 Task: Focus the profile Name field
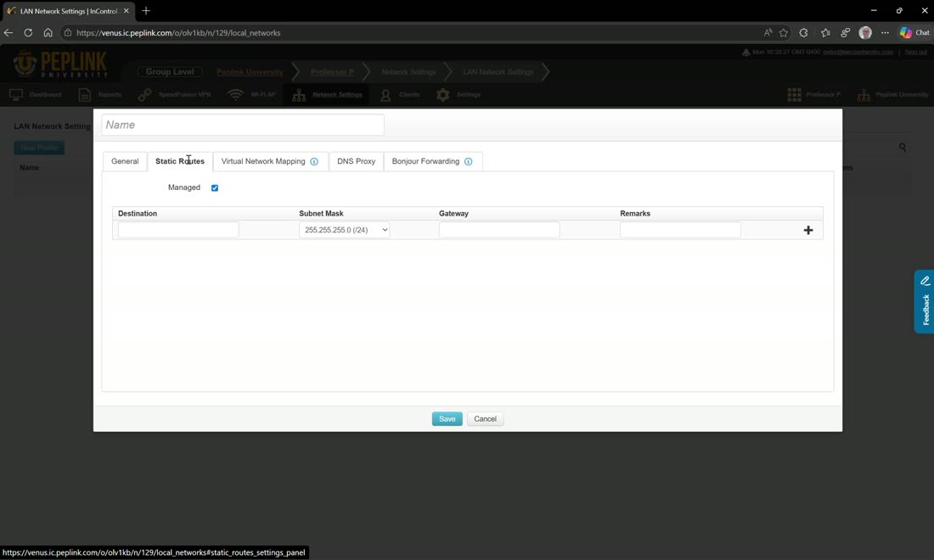243,125
